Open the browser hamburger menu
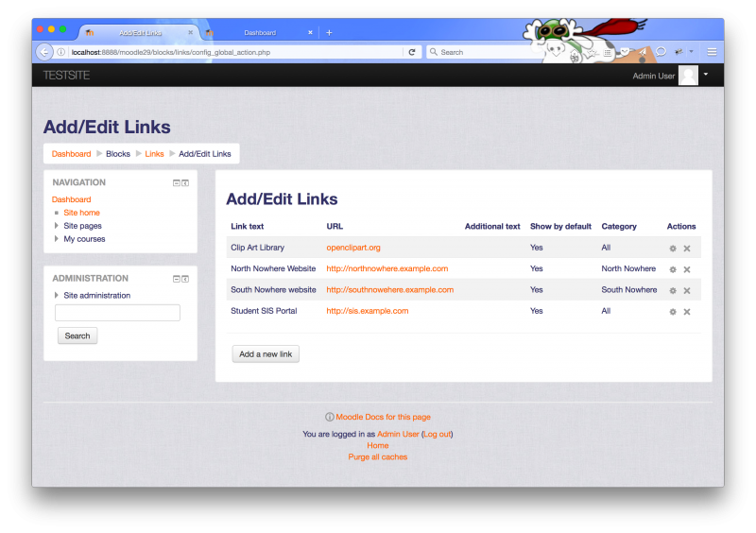756x533 pixels. [x=712, y=52]
